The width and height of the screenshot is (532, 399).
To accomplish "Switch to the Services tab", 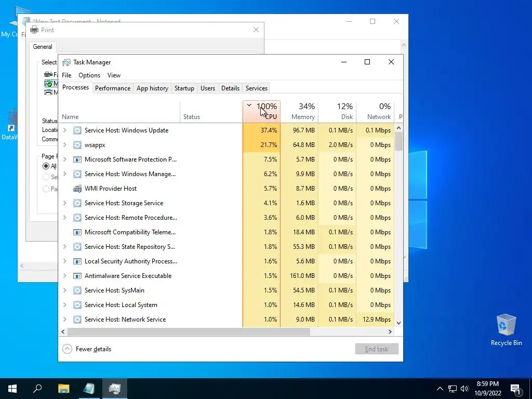I will [x=257, y=88].
